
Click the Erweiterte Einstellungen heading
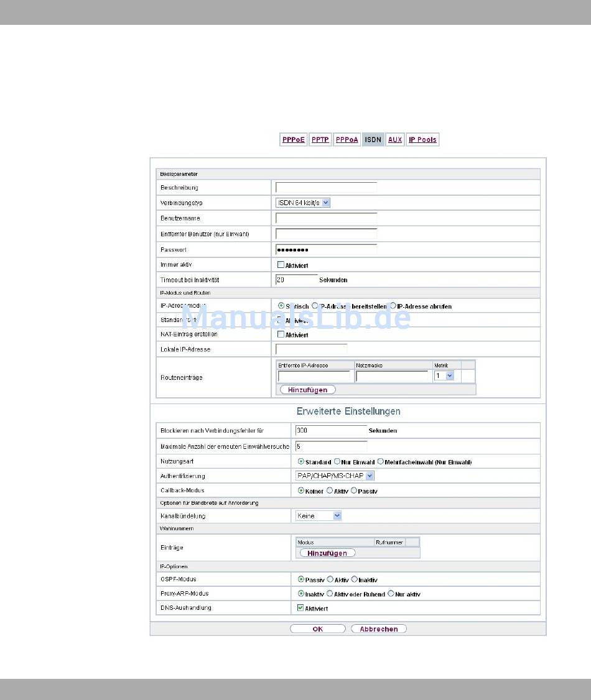tap(348, 411)
